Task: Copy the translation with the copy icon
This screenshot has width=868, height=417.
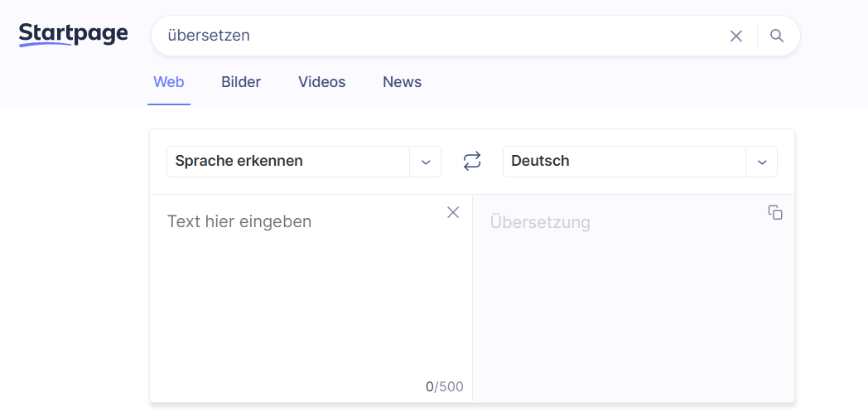Action: pos(775,213)
